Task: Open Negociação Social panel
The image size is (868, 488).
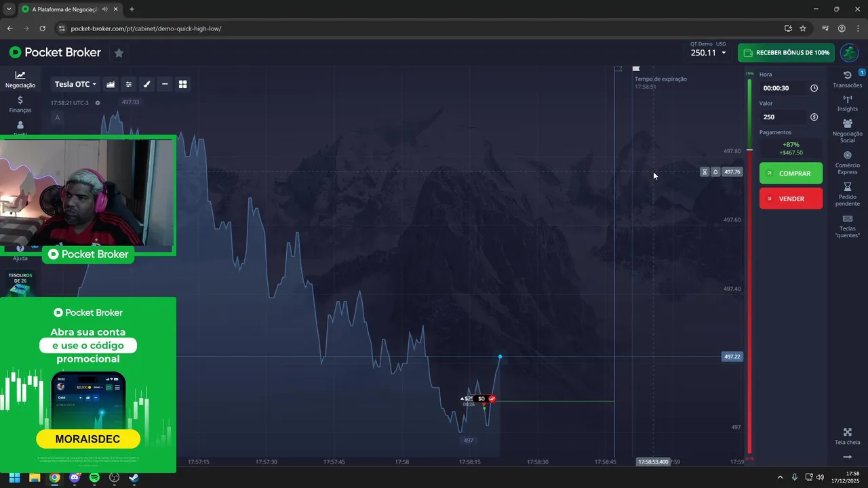Action: point(848,131)
